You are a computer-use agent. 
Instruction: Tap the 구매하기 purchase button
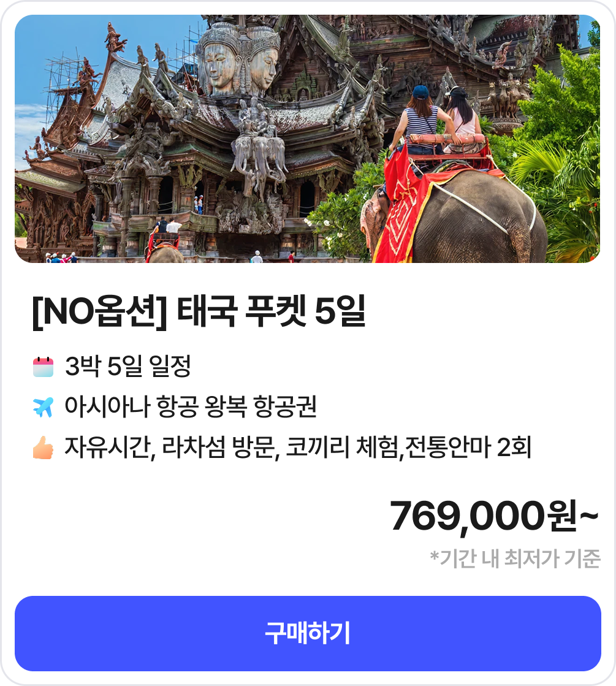click(308, 633)
